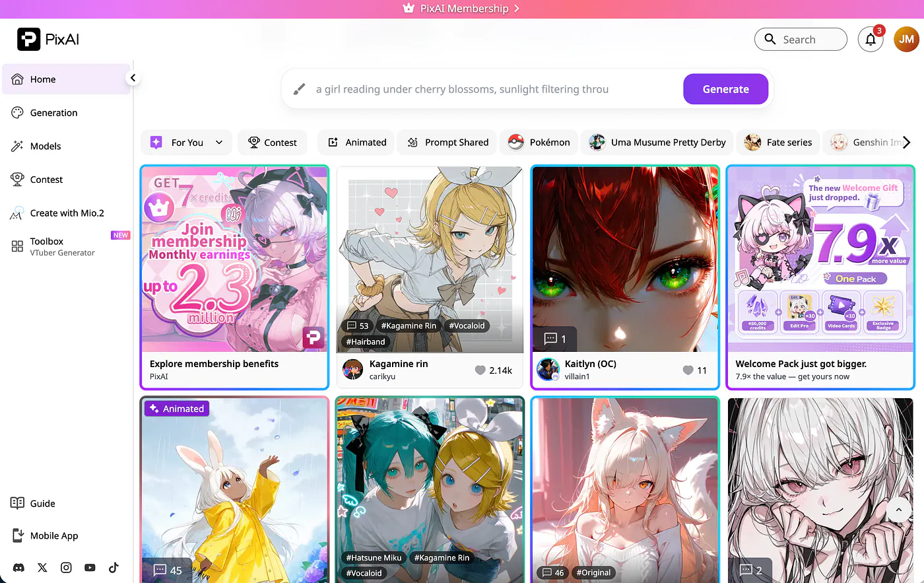924x583 pixels.
Task: Open comments on Kagamine rin image
Action: pyautogui.click(x=358, y=326)
